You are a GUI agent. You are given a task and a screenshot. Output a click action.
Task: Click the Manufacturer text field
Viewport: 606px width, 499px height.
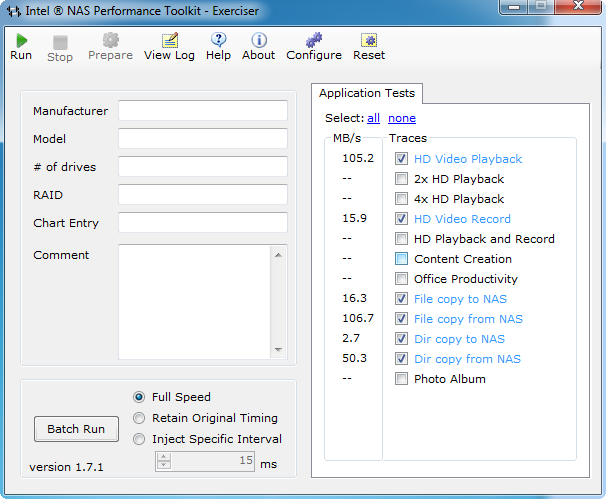(x=202, y=111)
